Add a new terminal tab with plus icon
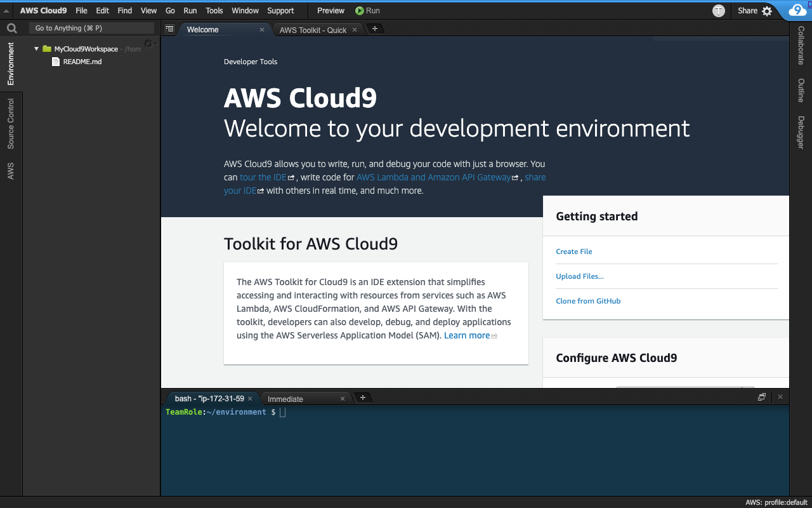This screenshot has height=508, width=812. click(363, 398)
